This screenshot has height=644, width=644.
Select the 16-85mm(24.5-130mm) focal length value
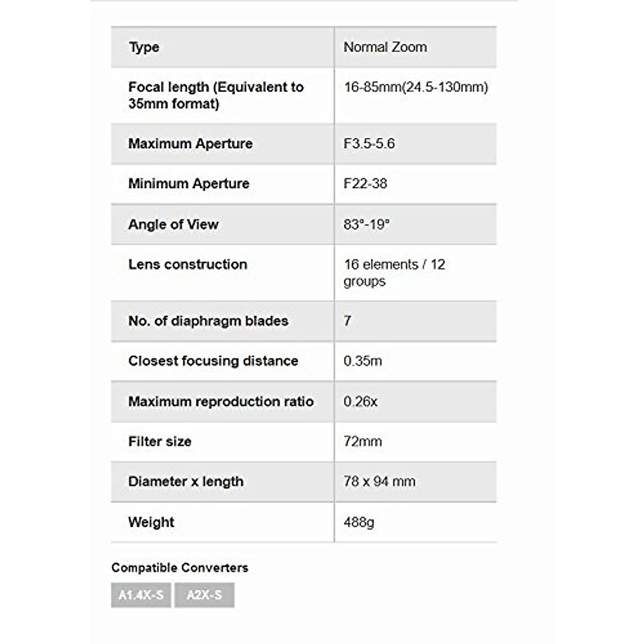point(416,87)
